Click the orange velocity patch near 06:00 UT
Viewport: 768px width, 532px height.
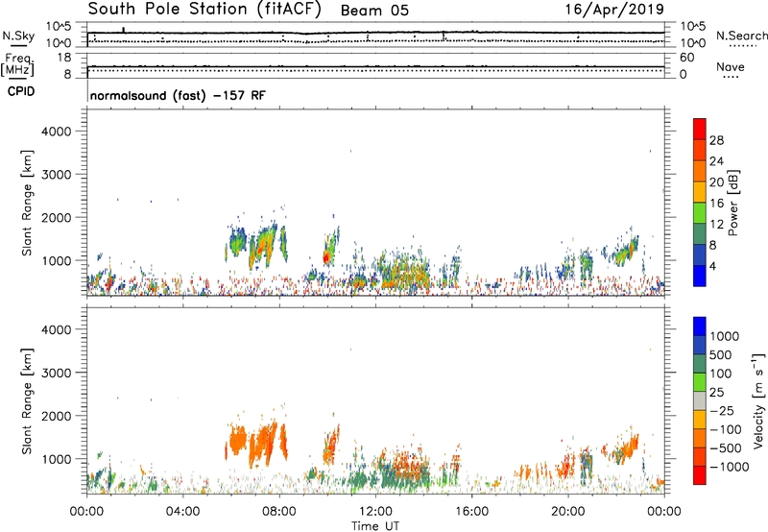click(x=237, y=440)
